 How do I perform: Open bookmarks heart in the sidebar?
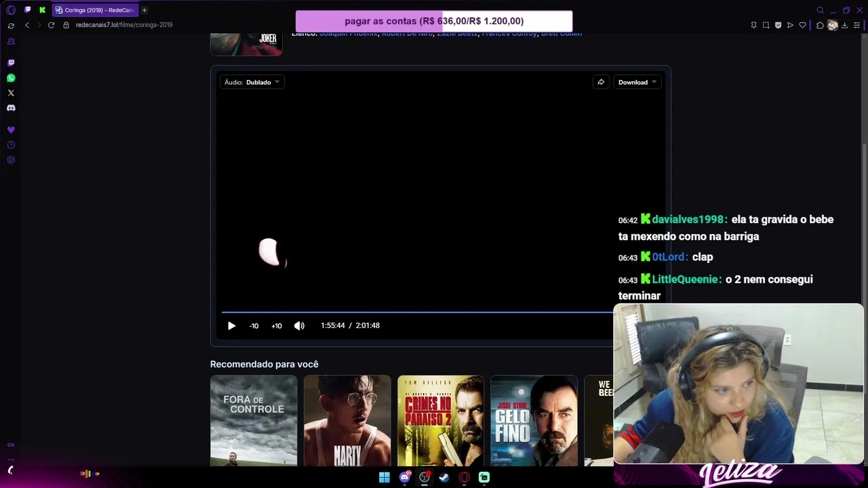(11, 129)
